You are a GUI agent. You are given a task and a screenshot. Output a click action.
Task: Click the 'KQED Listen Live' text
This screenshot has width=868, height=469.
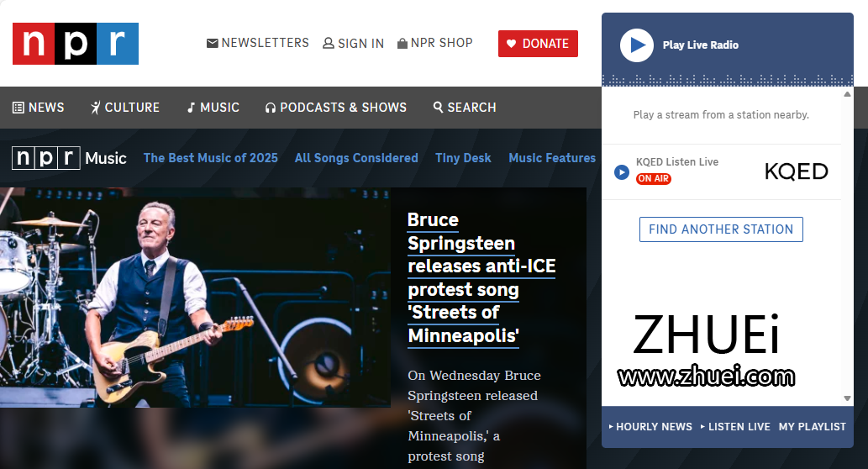677,161
